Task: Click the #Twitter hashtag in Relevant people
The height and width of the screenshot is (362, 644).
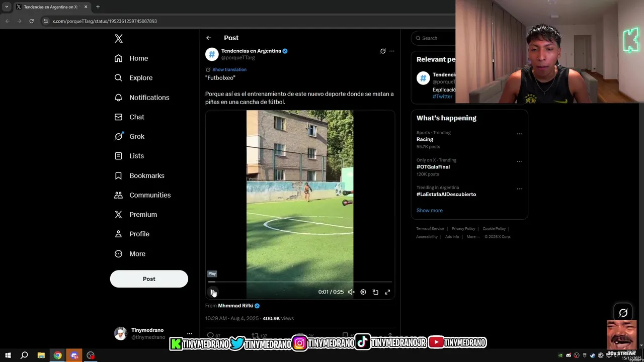Action: coord(442,97)
